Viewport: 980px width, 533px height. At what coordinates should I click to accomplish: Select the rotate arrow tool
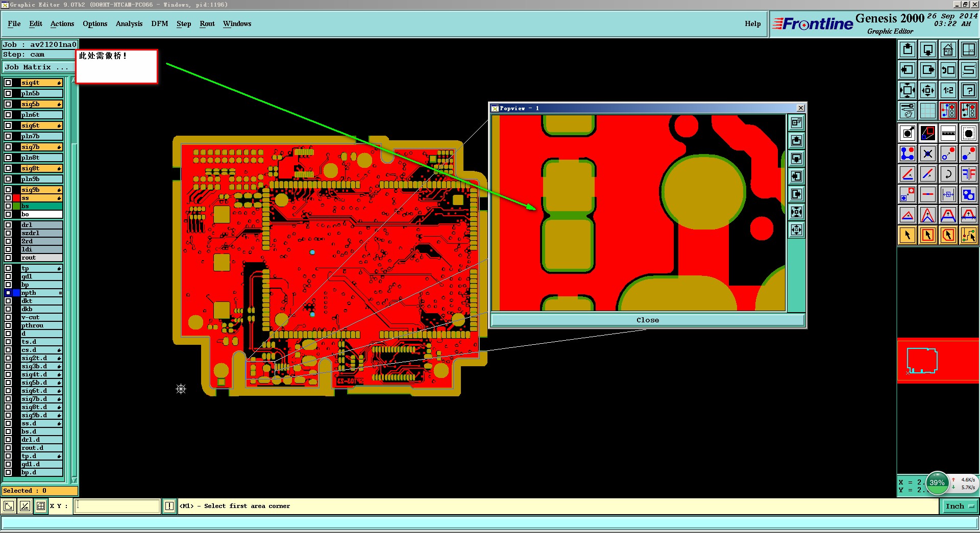(x=948, y=174)
